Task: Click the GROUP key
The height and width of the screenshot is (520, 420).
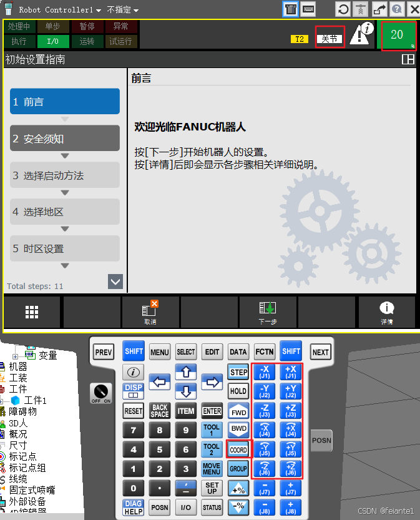Action: click(238, 469)
